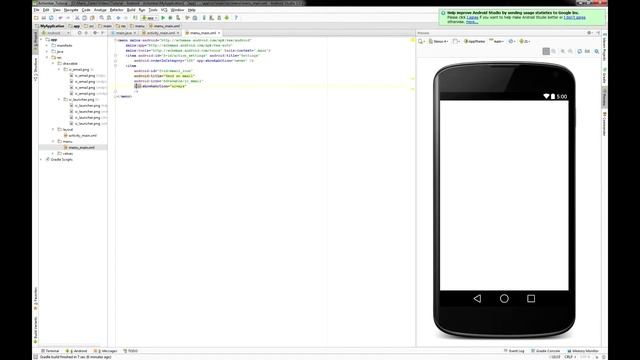Collapse the res folder
640x360 pixels.
tap(47, 58)
